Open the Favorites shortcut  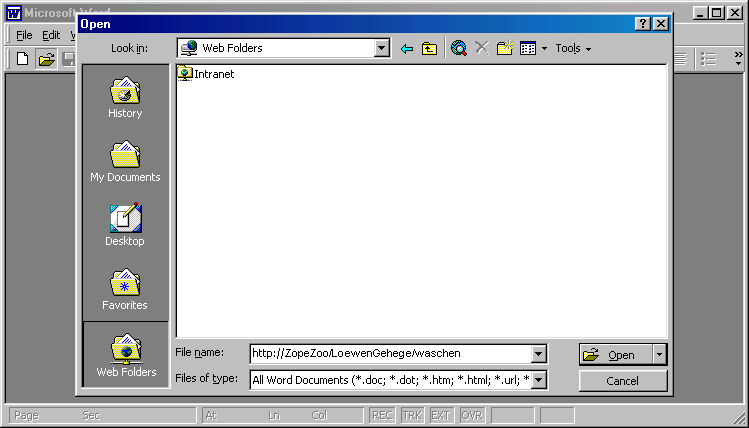tap(125, 289)
